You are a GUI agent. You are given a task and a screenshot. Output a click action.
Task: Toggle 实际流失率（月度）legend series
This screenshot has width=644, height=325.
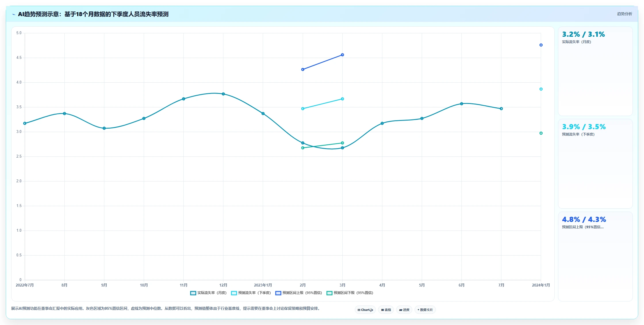pos(208,293)
